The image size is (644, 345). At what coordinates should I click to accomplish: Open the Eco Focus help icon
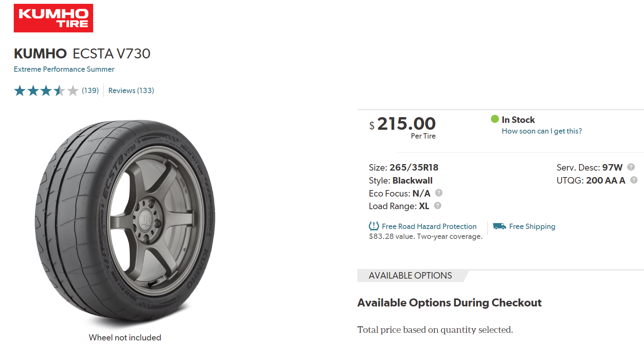[x=439, y=193]
